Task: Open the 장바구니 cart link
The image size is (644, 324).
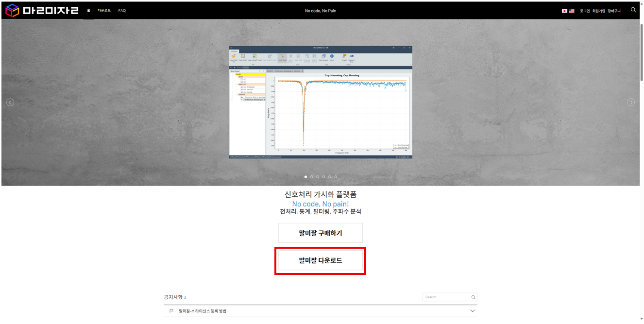Action: point(614,11)
